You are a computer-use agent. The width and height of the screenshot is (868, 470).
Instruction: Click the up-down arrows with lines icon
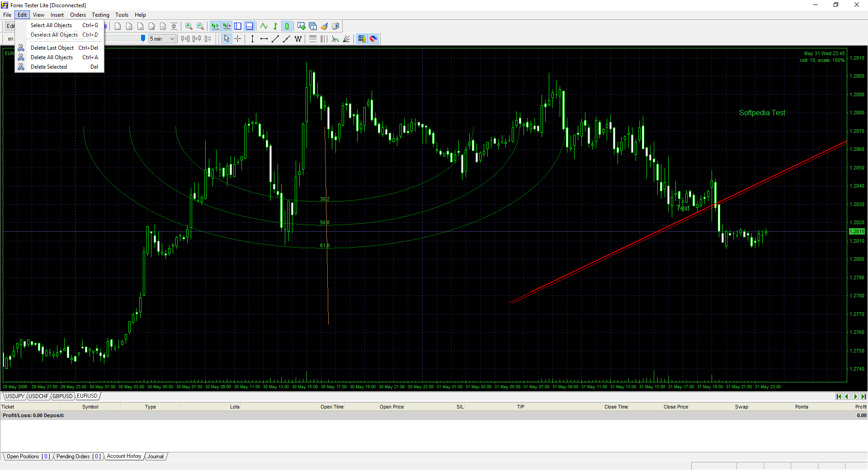tap(174, 26)
